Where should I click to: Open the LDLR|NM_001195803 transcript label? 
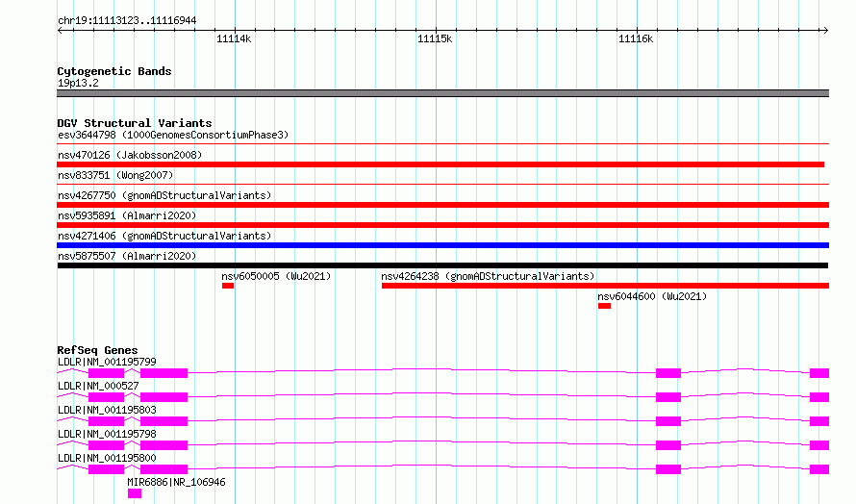click(x=107, y=410)
